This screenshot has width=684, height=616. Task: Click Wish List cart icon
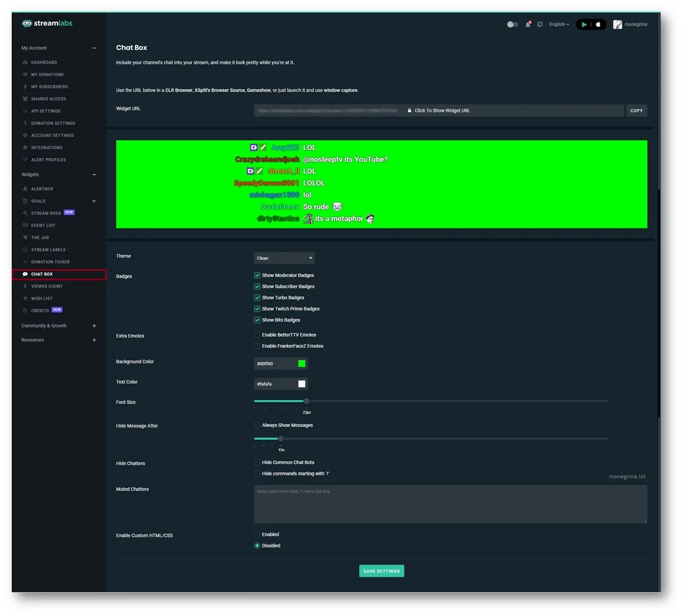(25, 299)
